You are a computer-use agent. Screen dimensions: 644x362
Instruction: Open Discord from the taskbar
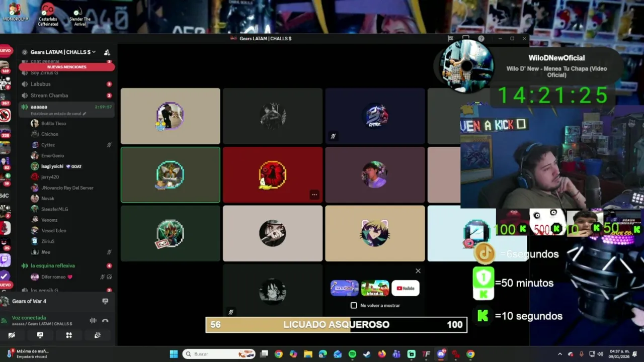(x=441, y=354)
